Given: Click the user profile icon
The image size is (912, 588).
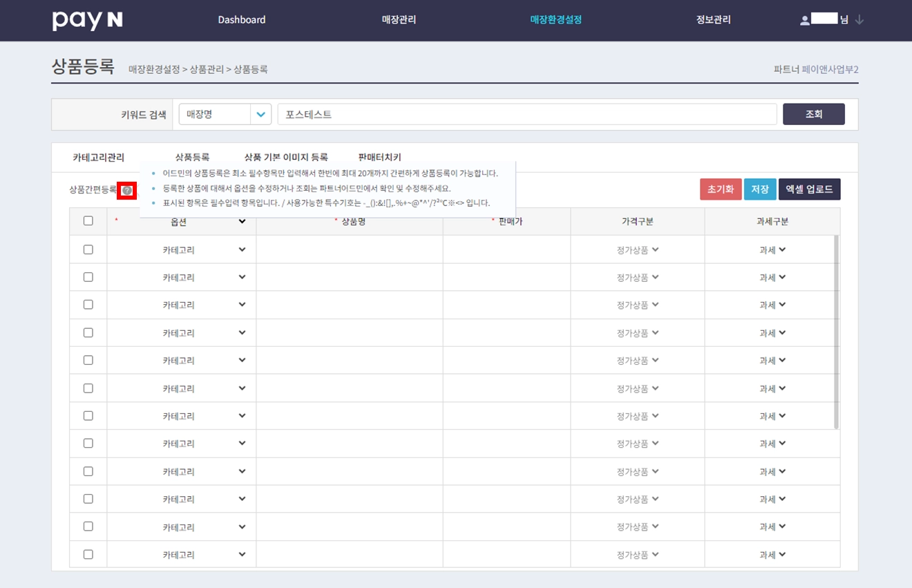Looking at the screenshot, I should (x=805, y=20).
